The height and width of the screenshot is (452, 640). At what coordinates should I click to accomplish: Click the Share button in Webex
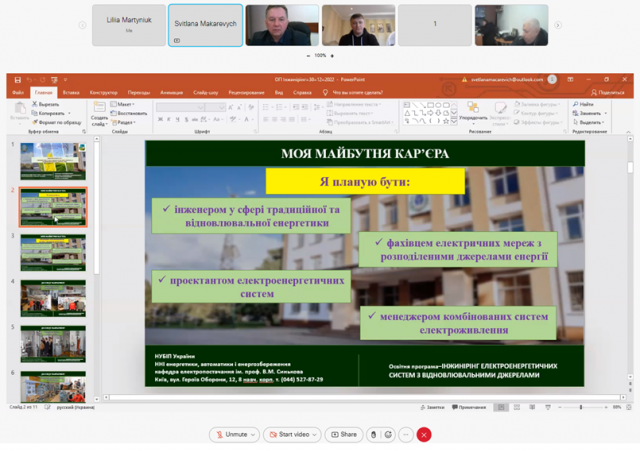point(344,434)
